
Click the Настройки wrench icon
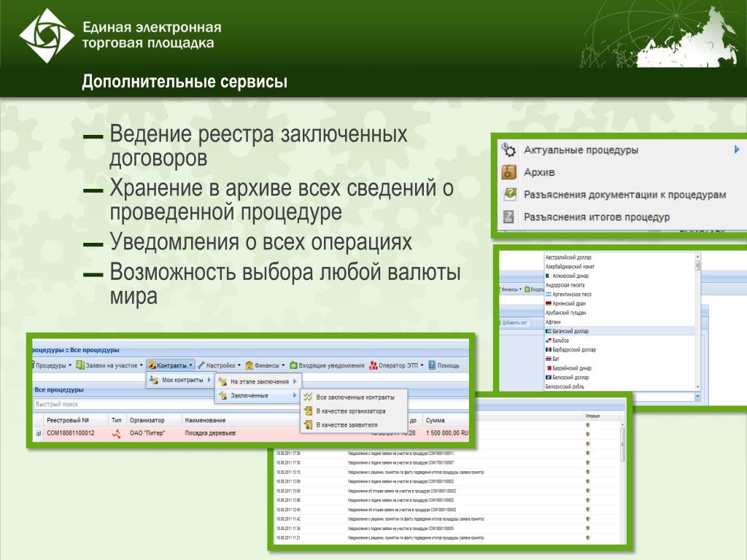coord(201,365)
